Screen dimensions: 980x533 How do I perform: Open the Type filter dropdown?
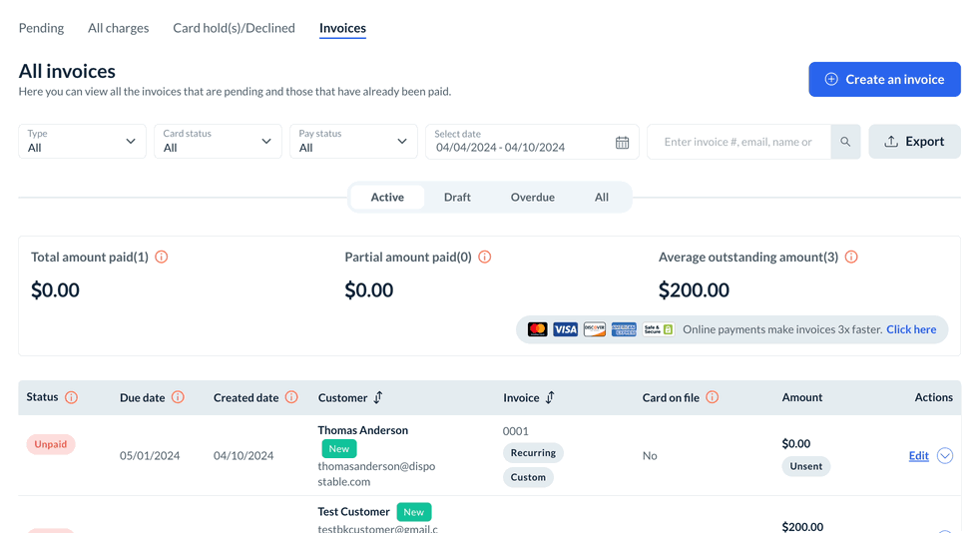tap(83, 142)
